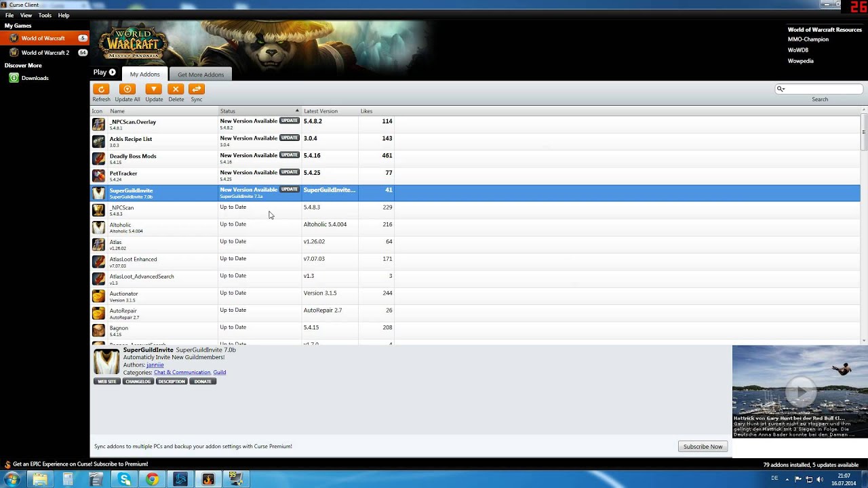Open the Tools menu

click(x=45, y=15)
